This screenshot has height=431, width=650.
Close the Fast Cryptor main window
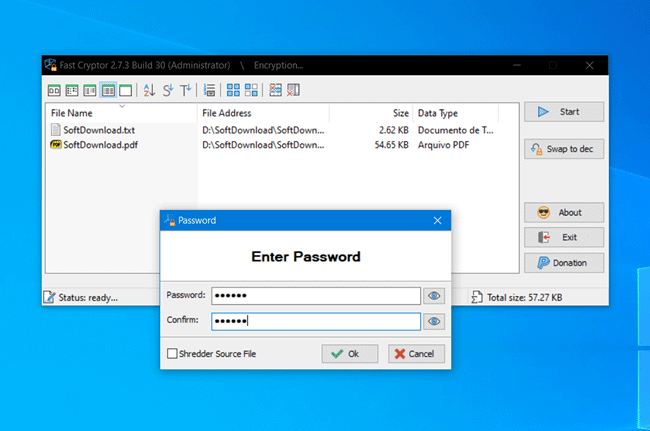click(589, 65)
